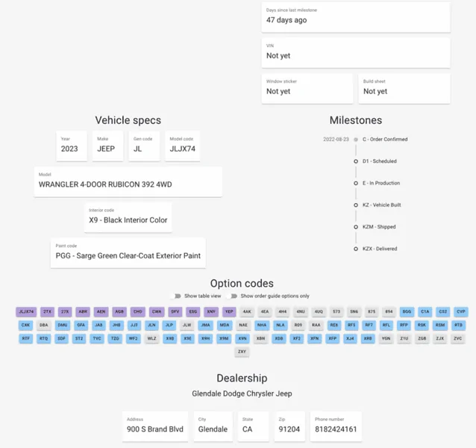
Task: Click the Build sheet Not yet card
Action: [x=404, y=88]
